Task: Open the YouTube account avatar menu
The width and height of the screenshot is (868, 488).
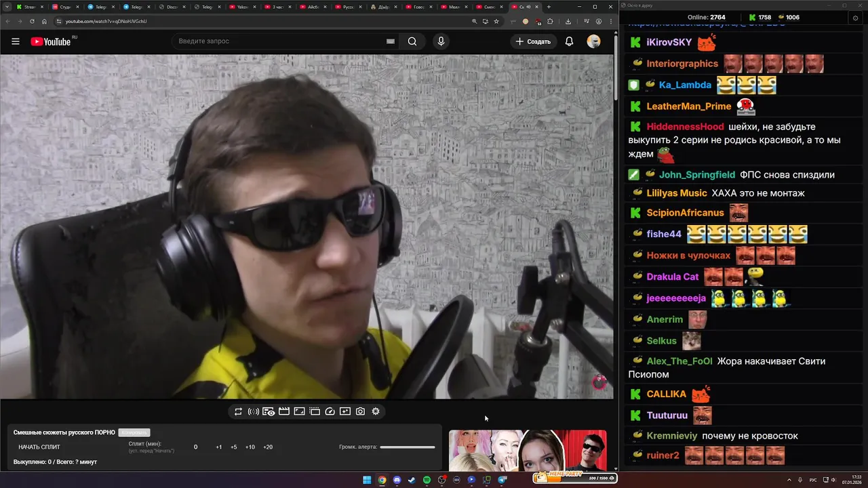Action: [593, 41]
